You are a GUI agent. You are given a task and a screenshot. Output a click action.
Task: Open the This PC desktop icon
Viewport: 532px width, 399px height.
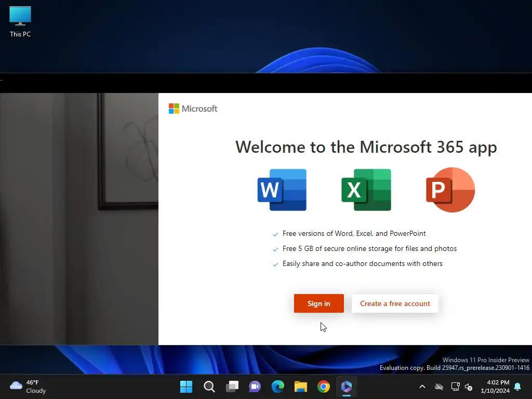pos(20,21)
